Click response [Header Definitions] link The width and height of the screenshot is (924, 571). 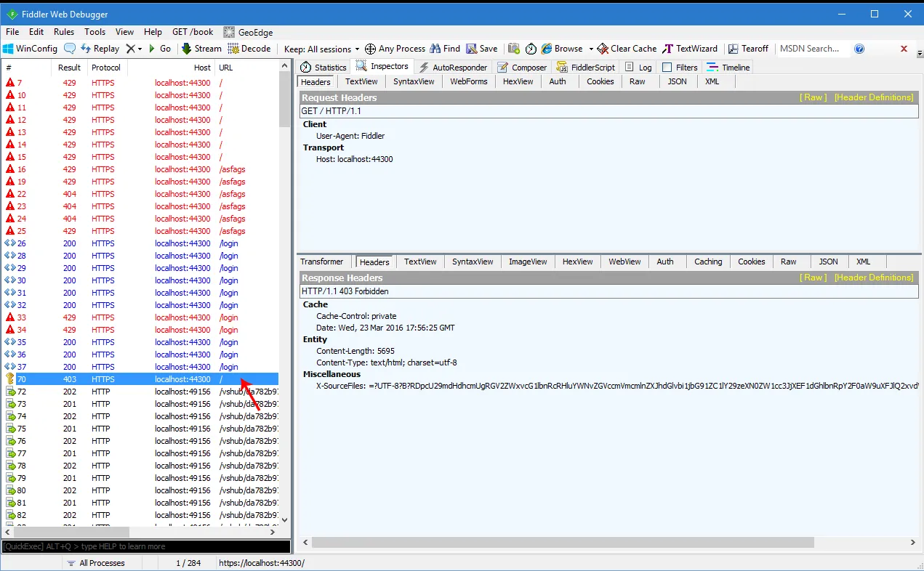pos(874,278)
